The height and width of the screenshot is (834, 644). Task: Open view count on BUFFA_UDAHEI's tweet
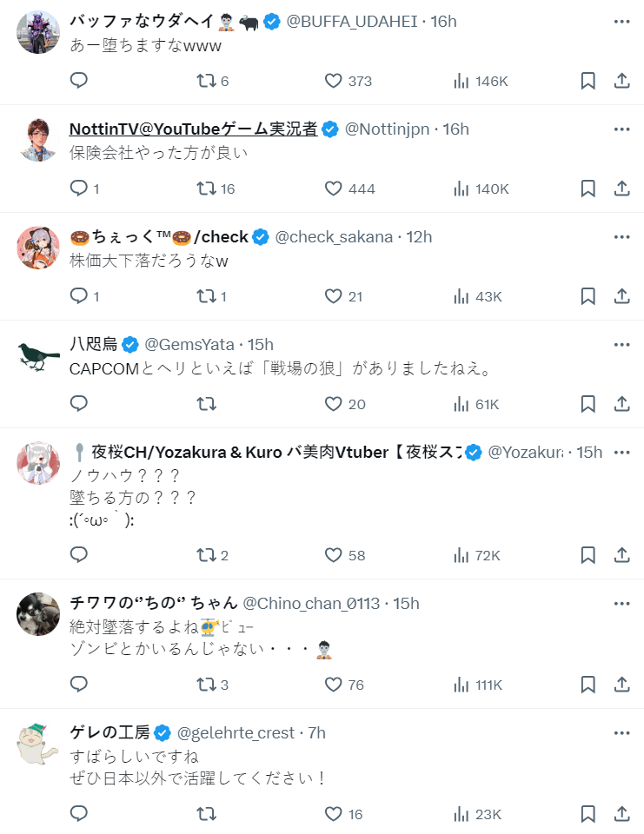pyautogui.click(x=481, y=81)
